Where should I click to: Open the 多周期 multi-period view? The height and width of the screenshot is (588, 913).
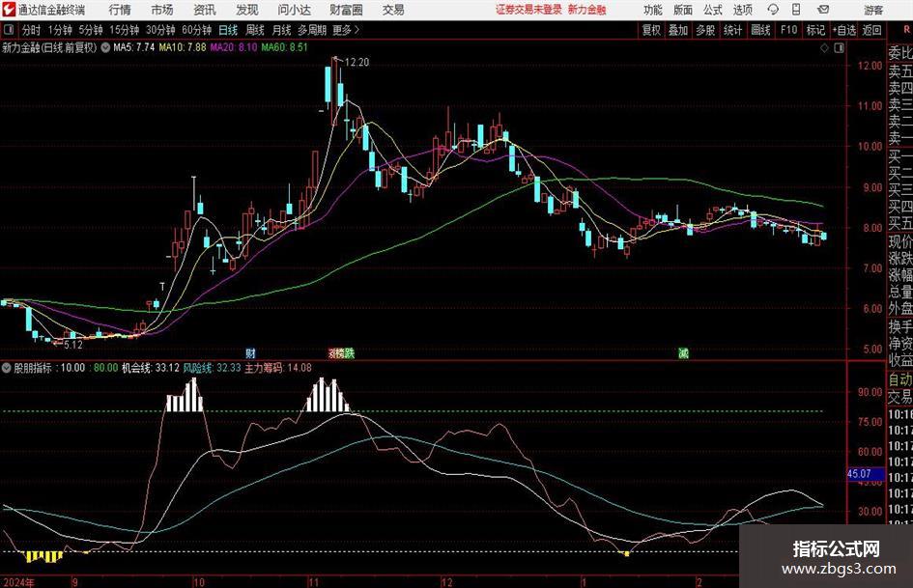pyautogui.click(x=312, y=30)
